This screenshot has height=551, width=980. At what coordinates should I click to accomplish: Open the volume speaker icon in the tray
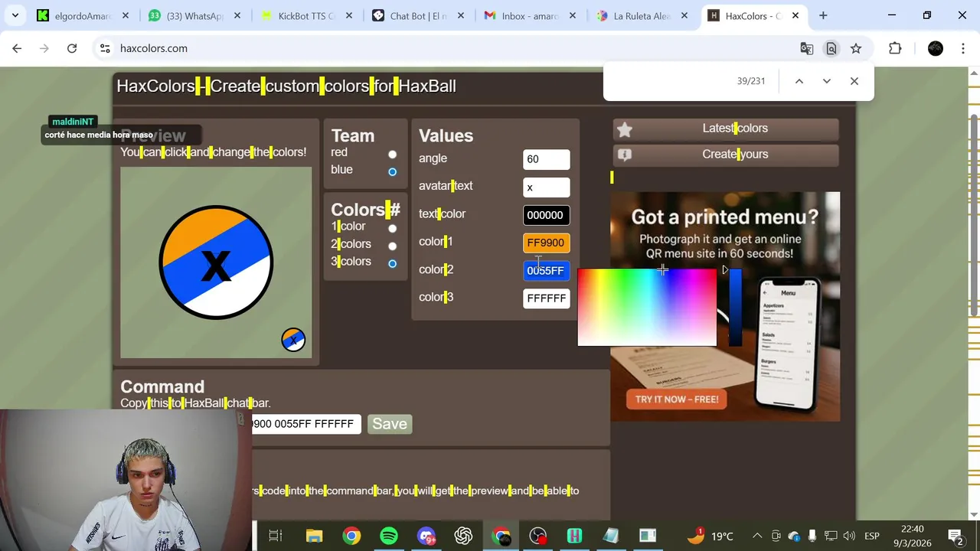tap(849, 536)
